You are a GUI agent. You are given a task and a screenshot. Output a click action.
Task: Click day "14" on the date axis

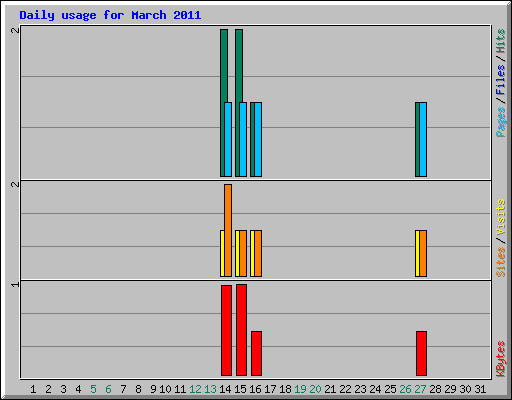click(x=225, y=389)
